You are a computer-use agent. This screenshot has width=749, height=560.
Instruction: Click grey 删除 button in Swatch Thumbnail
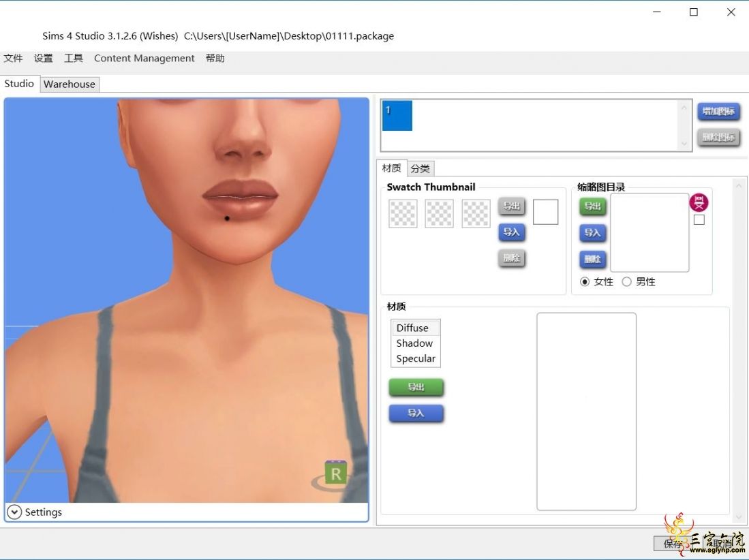(x=512, y=258)
